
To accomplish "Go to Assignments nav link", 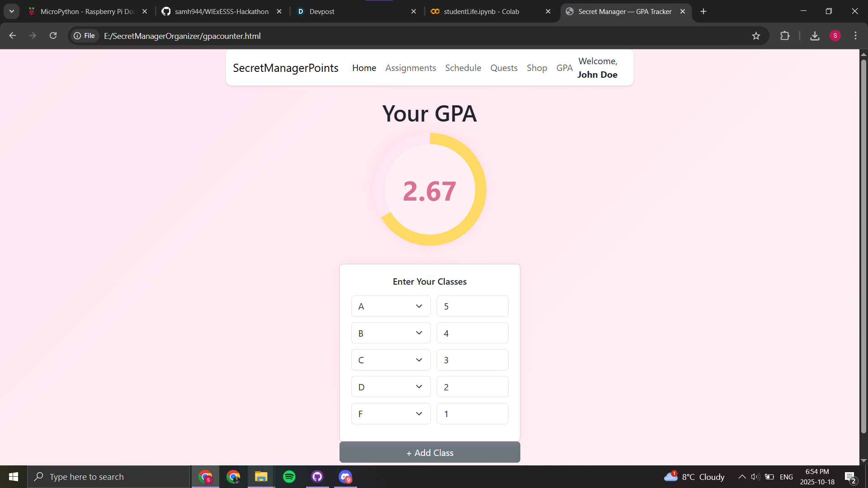I will coord(410,68).
